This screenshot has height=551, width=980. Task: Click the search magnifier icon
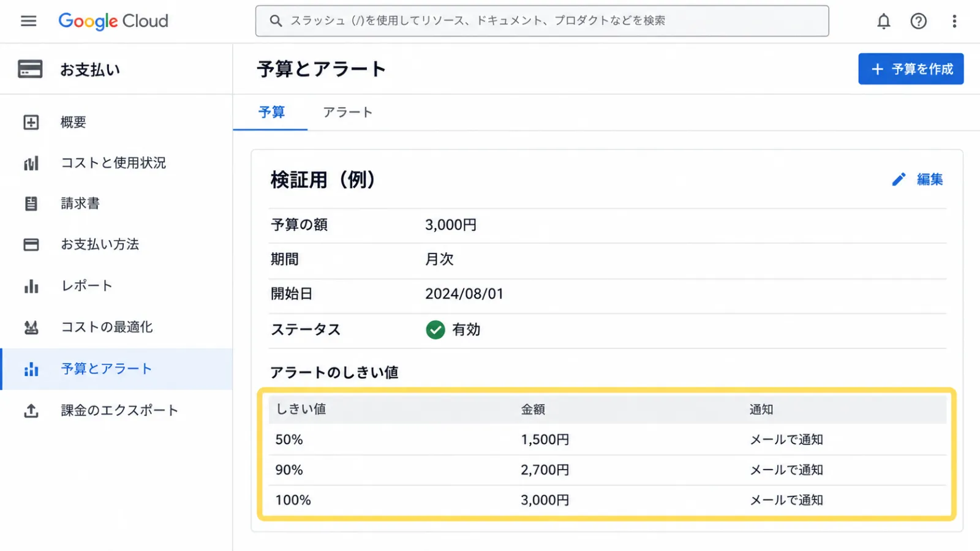(276, 21)
